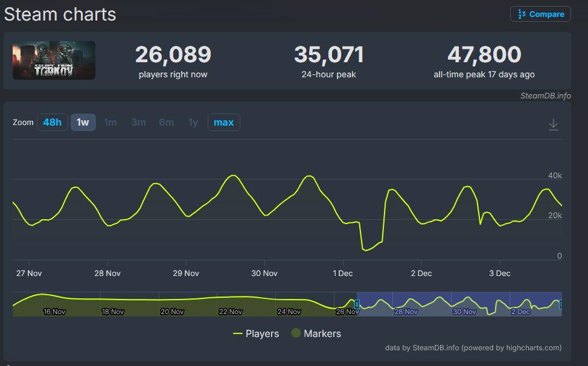
Task: Click the 40k y-axis label
Action: (555, 176)
